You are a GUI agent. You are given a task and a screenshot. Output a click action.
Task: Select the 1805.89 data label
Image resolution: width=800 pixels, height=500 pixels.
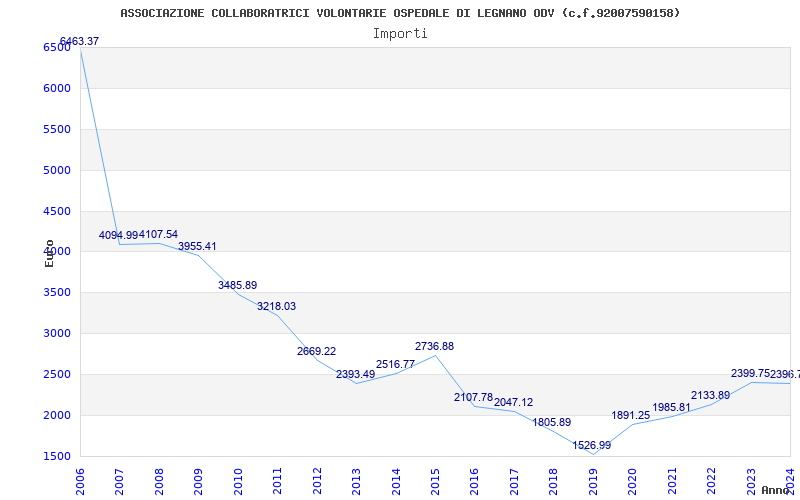tap(552, 422)
